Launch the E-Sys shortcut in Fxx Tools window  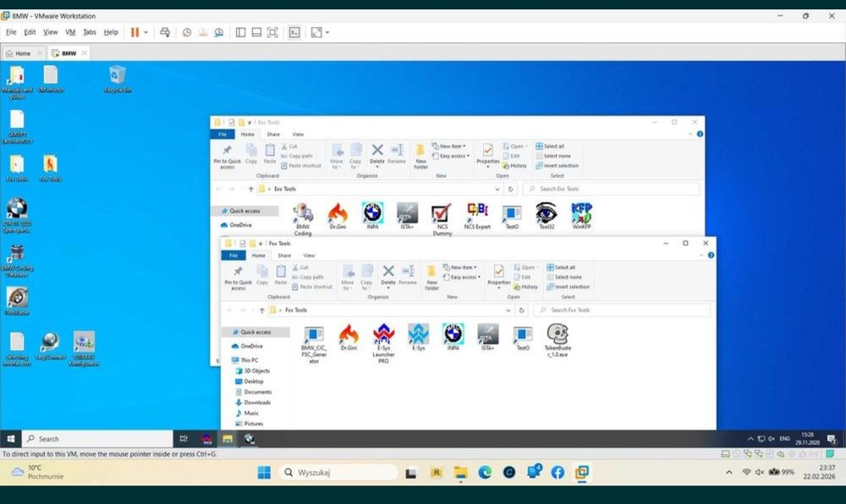tap(418, 337)
